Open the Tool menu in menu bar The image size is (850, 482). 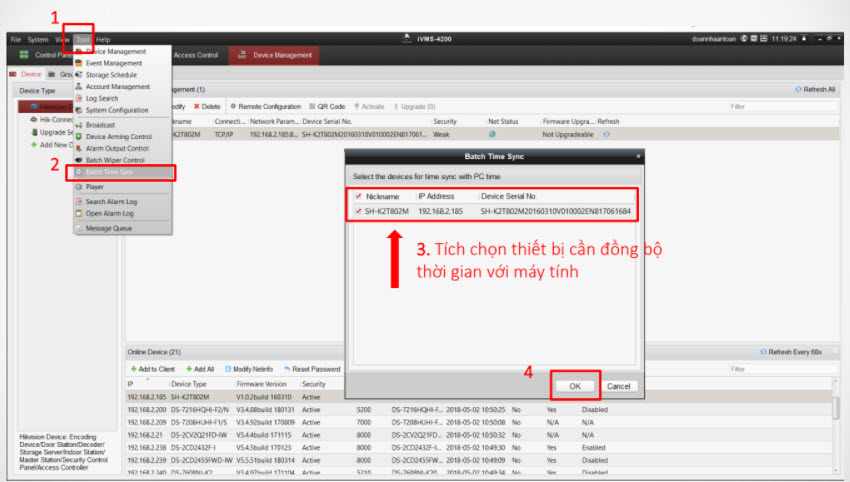pyautogui.click(x=83, y=39)
